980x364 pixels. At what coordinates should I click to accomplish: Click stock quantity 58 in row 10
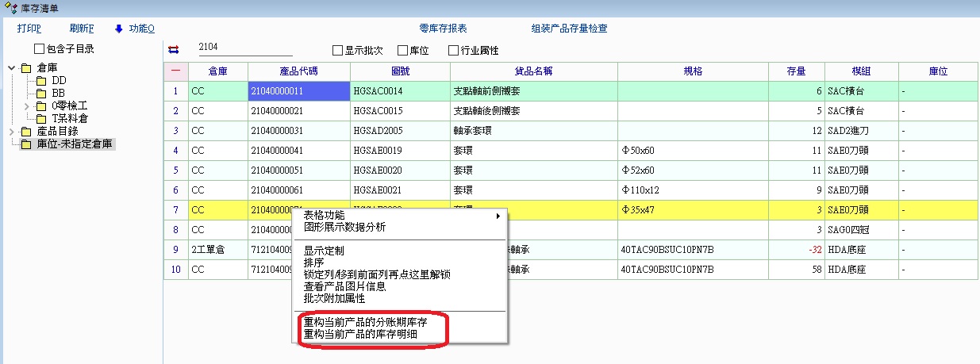(796, 270)
